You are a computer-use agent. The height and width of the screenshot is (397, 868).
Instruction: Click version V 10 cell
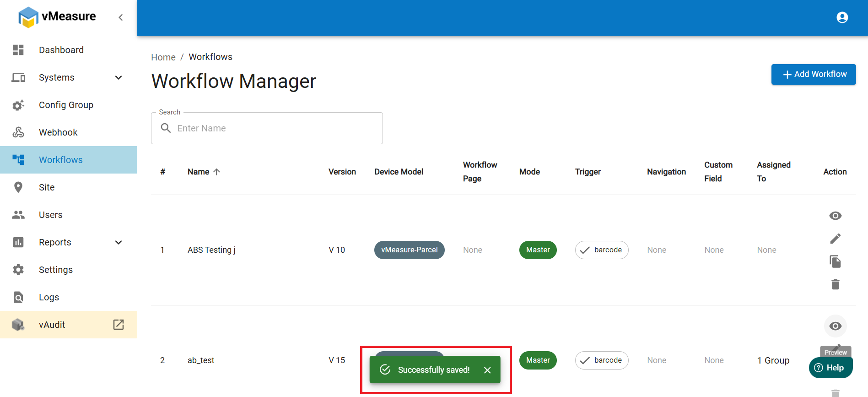pos(337,250)
